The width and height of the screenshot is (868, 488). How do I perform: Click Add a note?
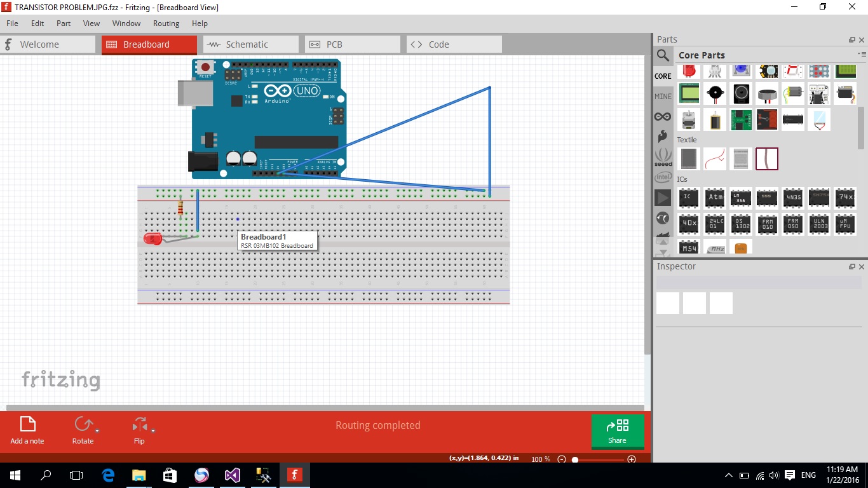(27, 430)
